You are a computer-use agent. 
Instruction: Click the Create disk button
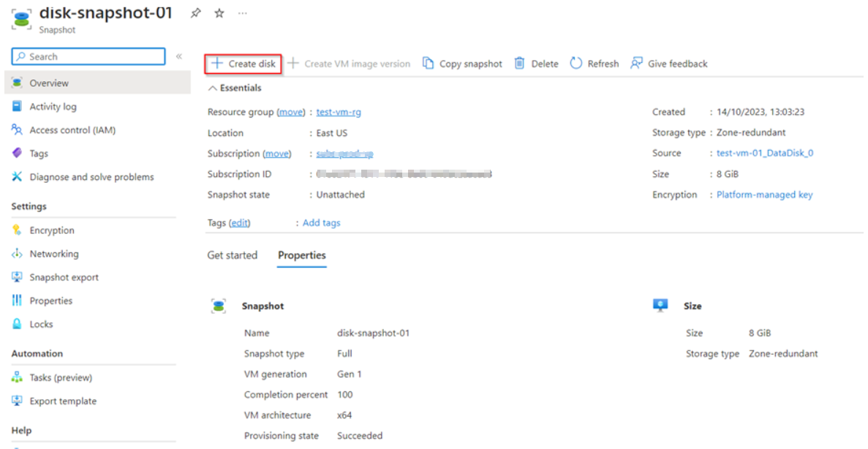244,64
